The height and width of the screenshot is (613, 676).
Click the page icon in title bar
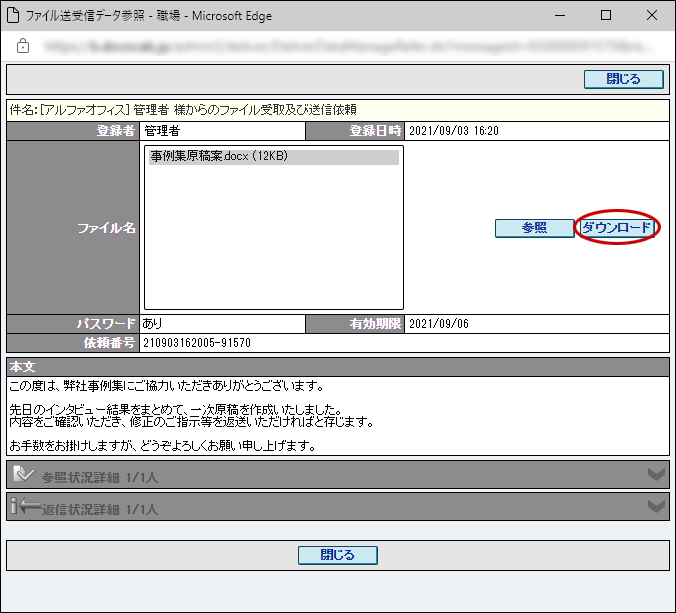point(14,16)
